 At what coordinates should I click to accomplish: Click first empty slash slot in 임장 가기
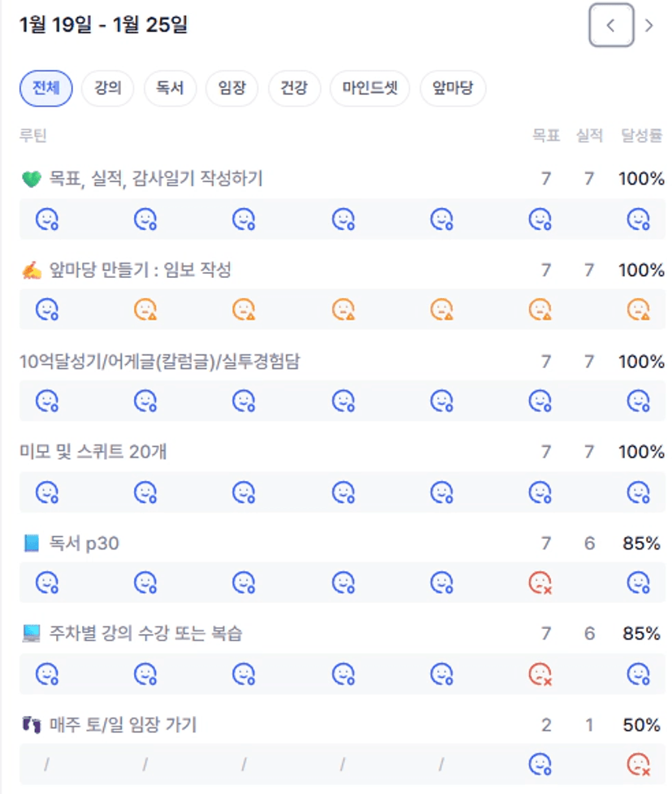tap(47, 764)
